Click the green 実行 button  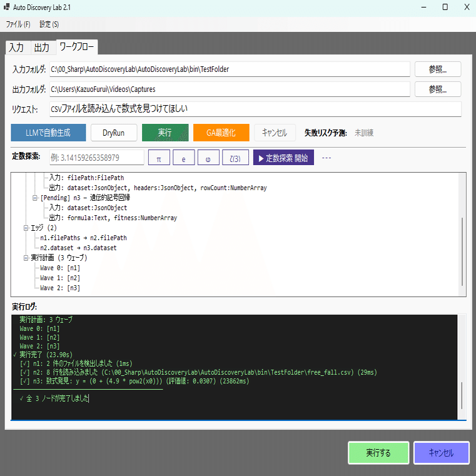(165, 133)
